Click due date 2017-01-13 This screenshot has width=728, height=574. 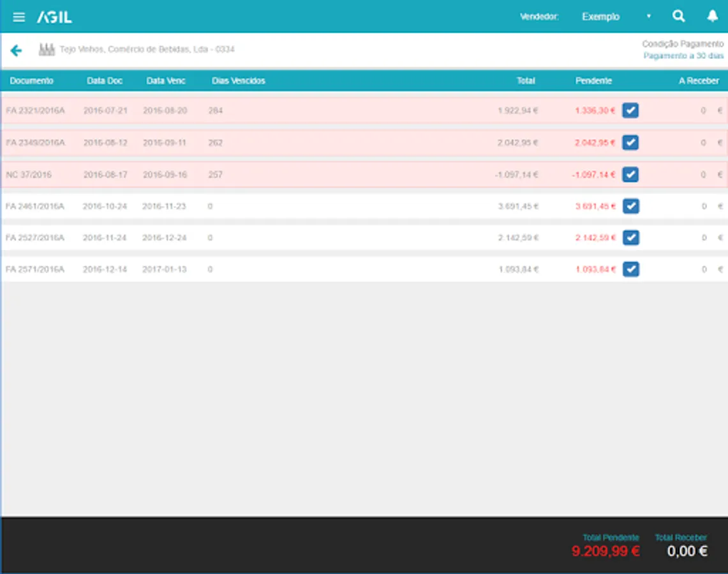[165, 269]
